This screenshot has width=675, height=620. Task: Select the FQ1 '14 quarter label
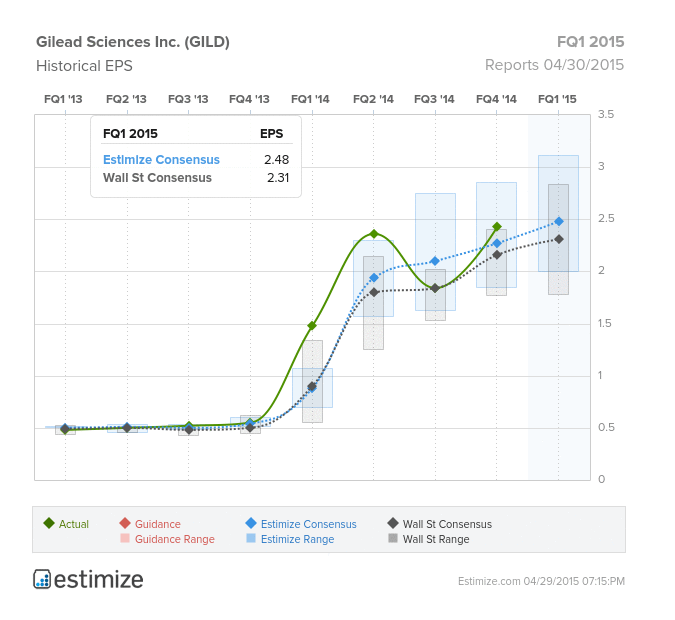tap(310, 99)
